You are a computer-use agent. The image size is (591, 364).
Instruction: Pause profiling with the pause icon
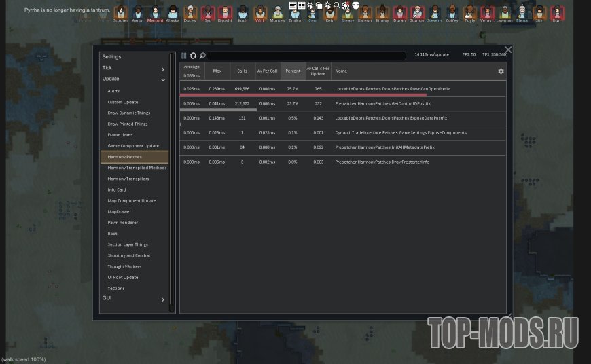(184, 56)
